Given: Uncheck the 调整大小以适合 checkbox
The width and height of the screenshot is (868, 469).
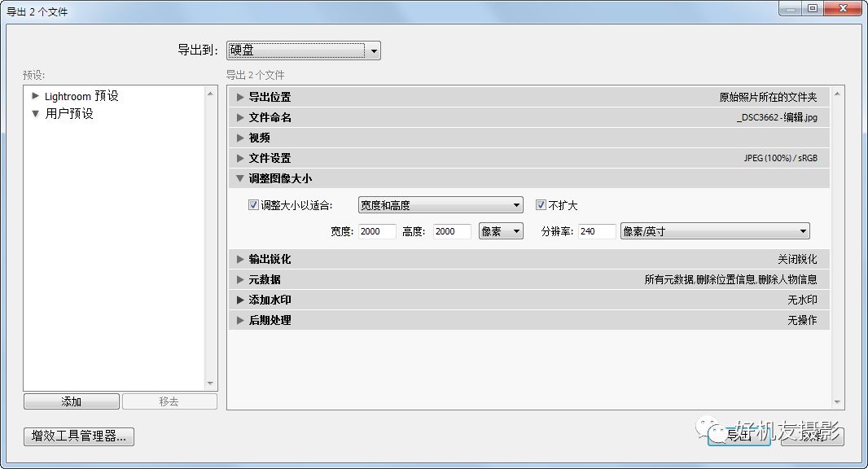Looking at the screenshot, I should [x=253, y=205].
